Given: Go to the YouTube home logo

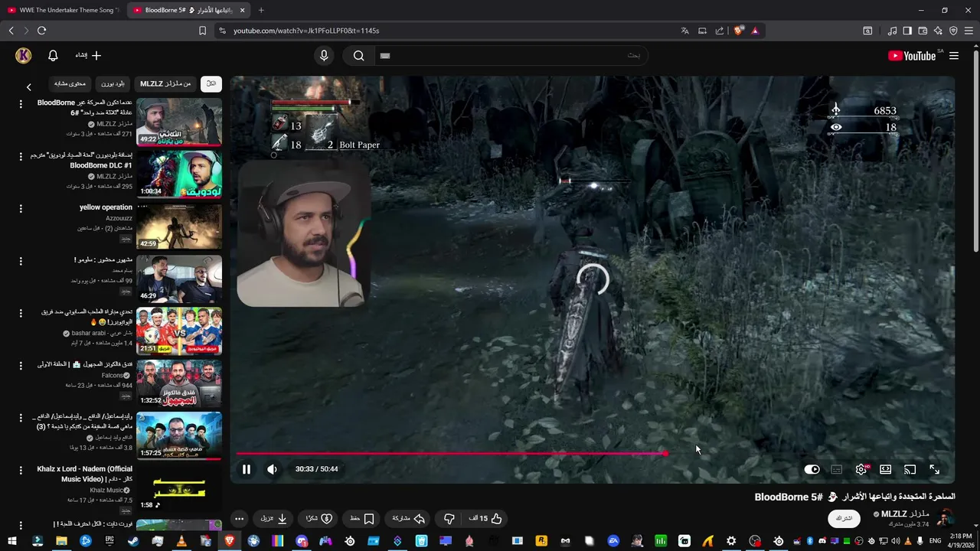Looking at the screenshot, I should 912,56.
